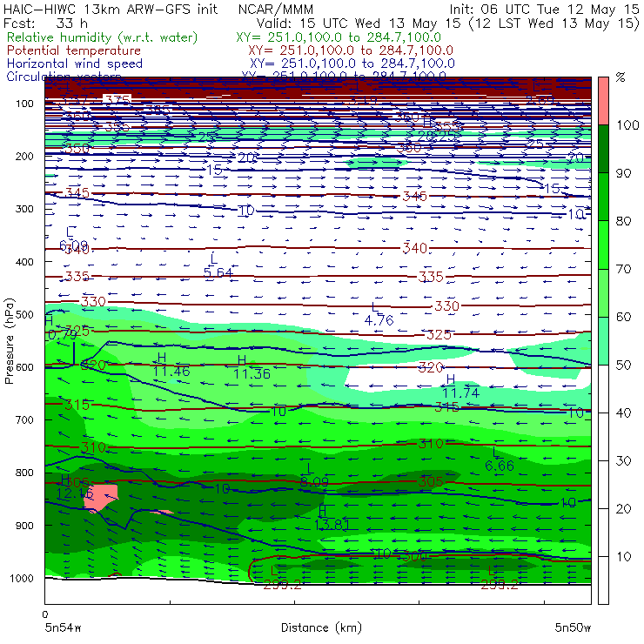644x644 pixels.
Task: Click the '12.16' wind maximum label
Action: click(x=74, y=493)
